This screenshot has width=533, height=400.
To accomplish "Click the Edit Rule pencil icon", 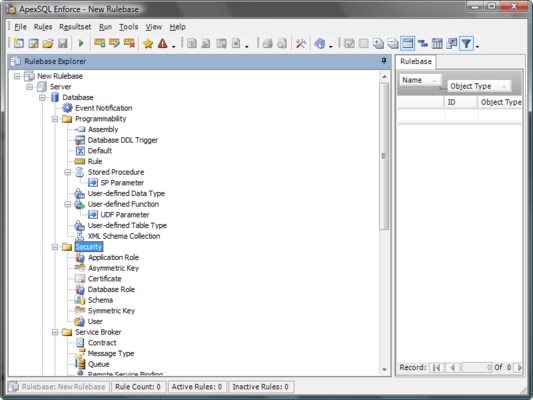I will pos(114,44).
